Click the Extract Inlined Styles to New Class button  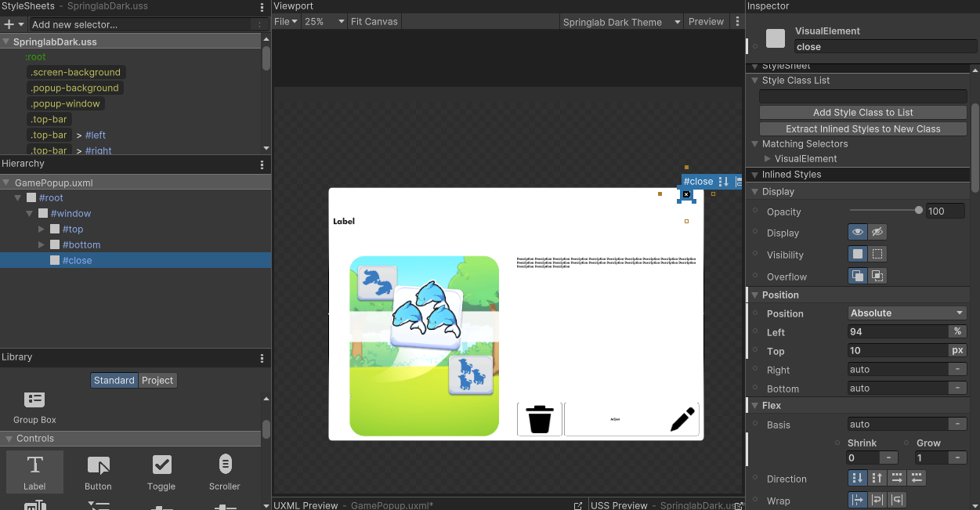(862, 128)
